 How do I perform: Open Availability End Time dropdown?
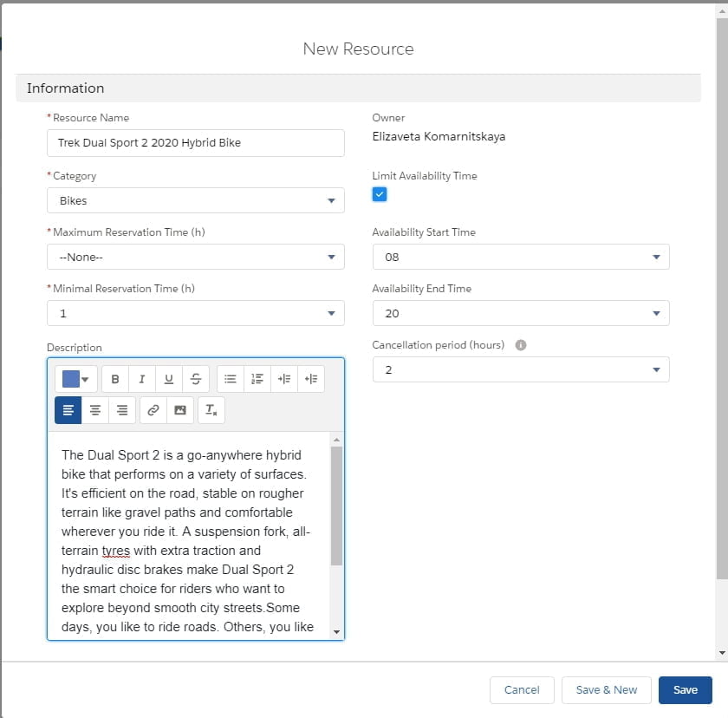tap(521, 314)
